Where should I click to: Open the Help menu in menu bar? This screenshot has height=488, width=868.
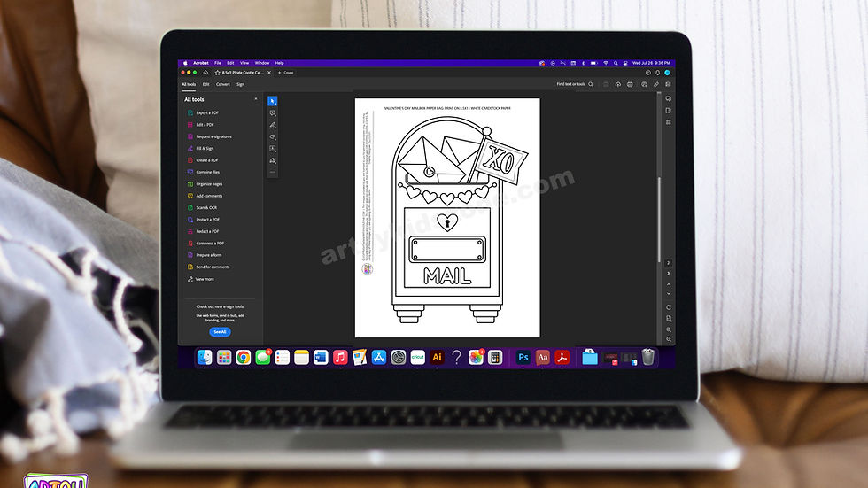[x=280, y=63]
